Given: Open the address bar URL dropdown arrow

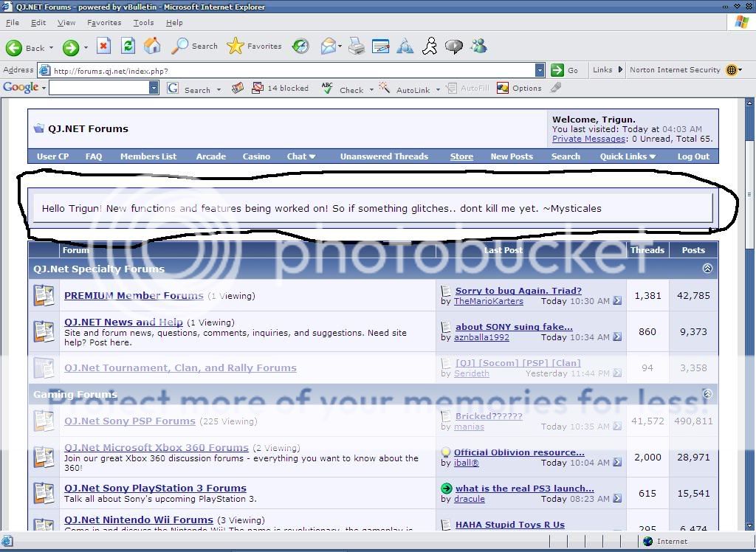Looking at the screenshot, I should click(x=540, y=70).
